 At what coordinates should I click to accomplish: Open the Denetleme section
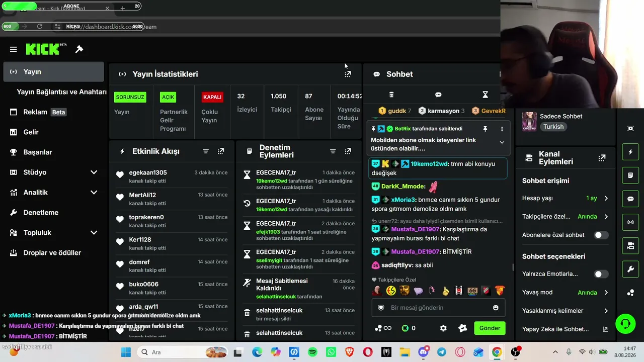[53, 213]
